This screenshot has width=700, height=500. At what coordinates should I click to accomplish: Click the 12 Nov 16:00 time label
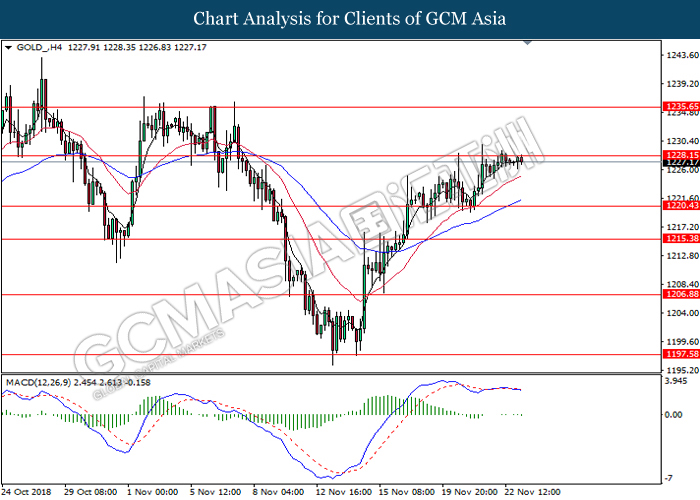click(344, 492)
